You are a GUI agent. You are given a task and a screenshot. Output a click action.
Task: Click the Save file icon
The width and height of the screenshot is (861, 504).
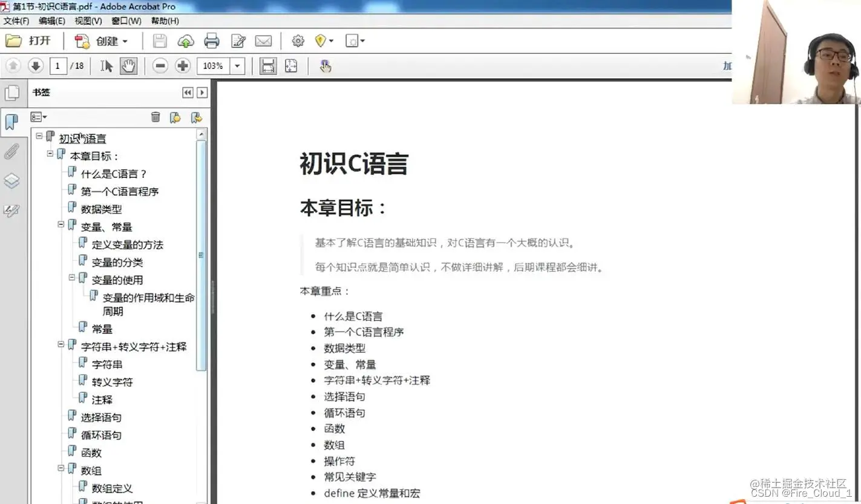[x=159, y=41]
